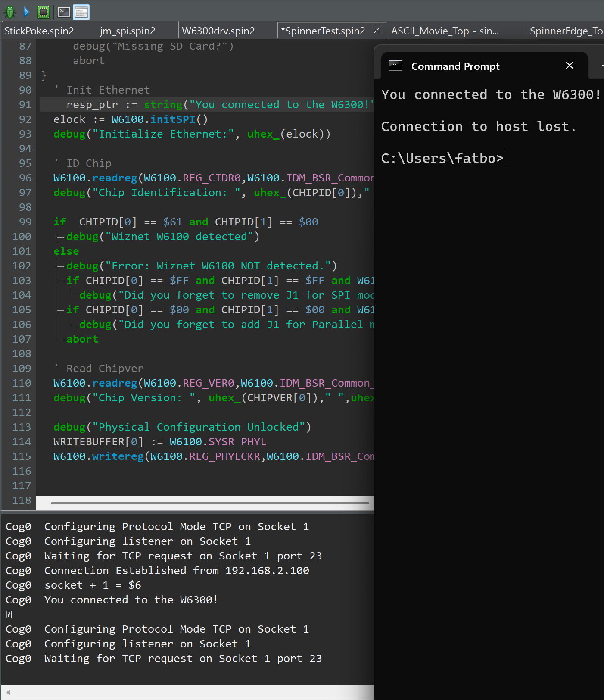604x700 pixels.
Task: Click the Command Prompt tab icon
Action: click(395, 66)
